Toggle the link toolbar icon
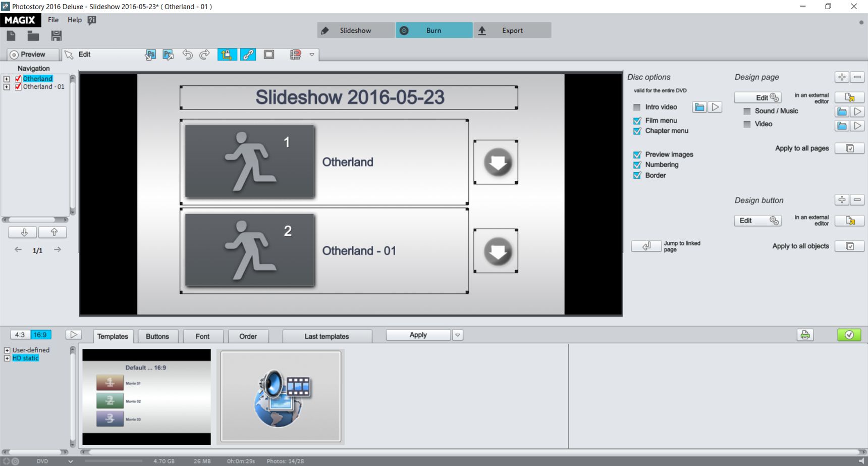The image size is (868, 466). (x=248, y=55)
